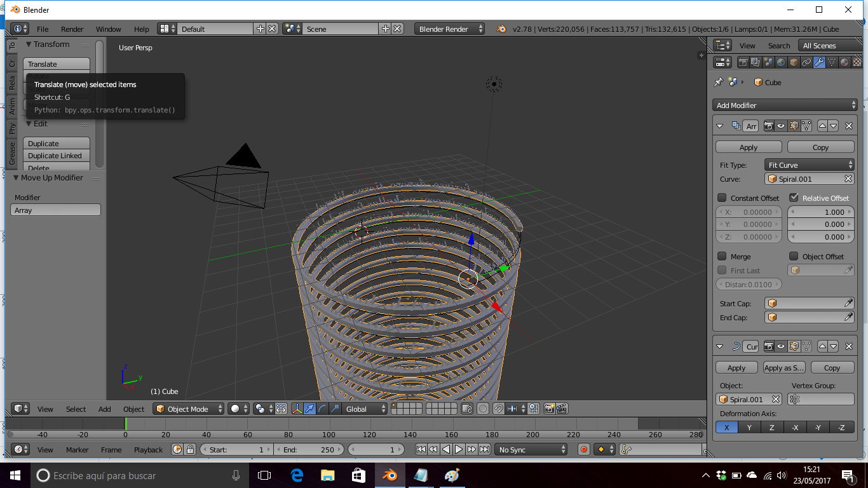Screen dimensions: 868x488
Task: Open the World properties tab (globe icon)
Action: 781,62
